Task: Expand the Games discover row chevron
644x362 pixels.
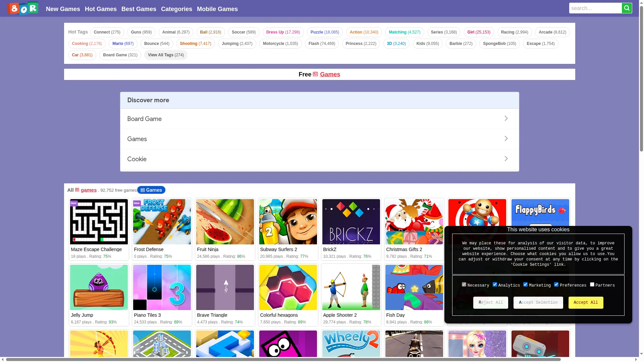Action: point(506,138)
